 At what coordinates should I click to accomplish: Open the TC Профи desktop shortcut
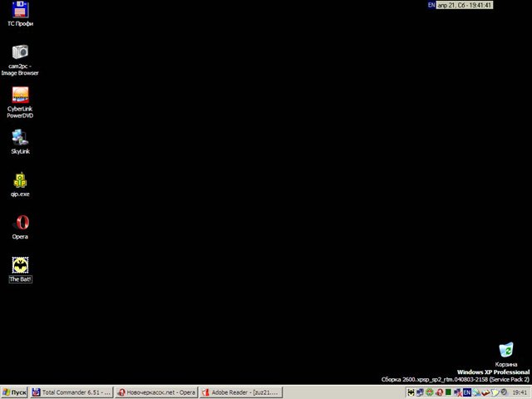(x=20, y=13)
